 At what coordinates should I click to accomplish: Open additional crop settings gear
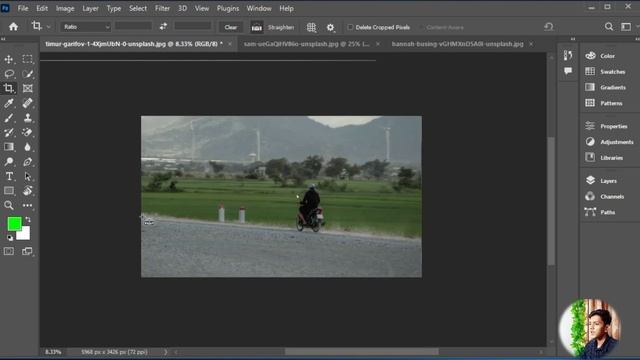pos(330,27)
